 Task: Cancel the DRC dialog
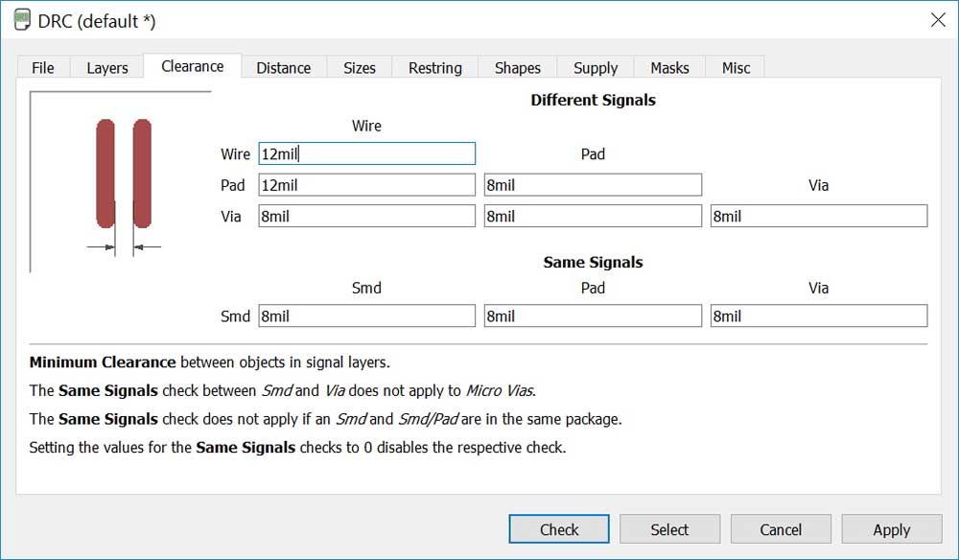coord(781,528)
